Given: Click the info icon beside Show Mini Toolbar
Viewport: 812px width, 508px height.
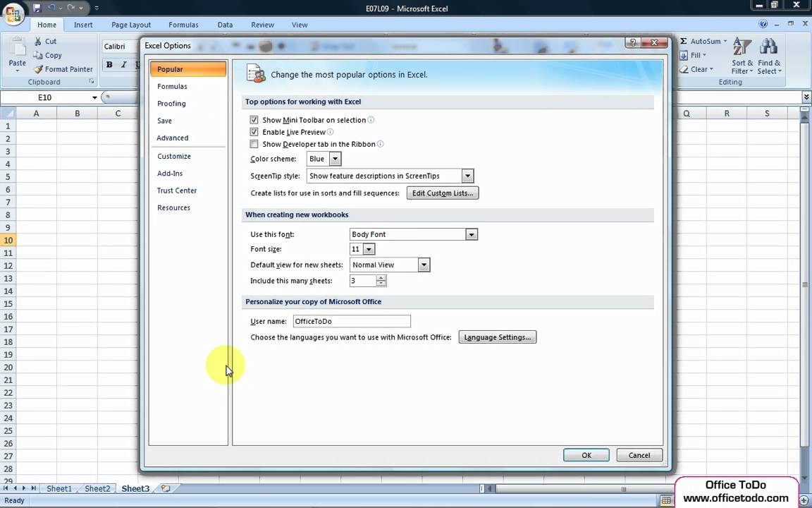Looking at the screenshot, I should click(x=371, y=120).
